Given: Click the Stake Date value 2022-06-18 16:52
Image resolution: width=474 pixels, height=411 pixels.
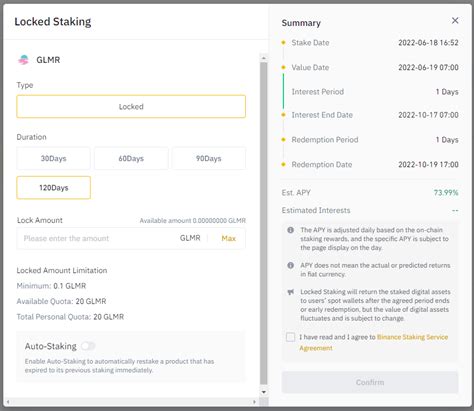Looking at the screenshot, I should coord(428,43).
